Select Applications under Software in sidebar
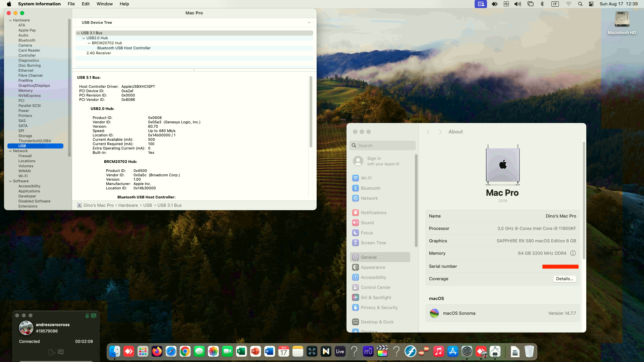This screenshot has height=362, width=644. pos(29,191)
